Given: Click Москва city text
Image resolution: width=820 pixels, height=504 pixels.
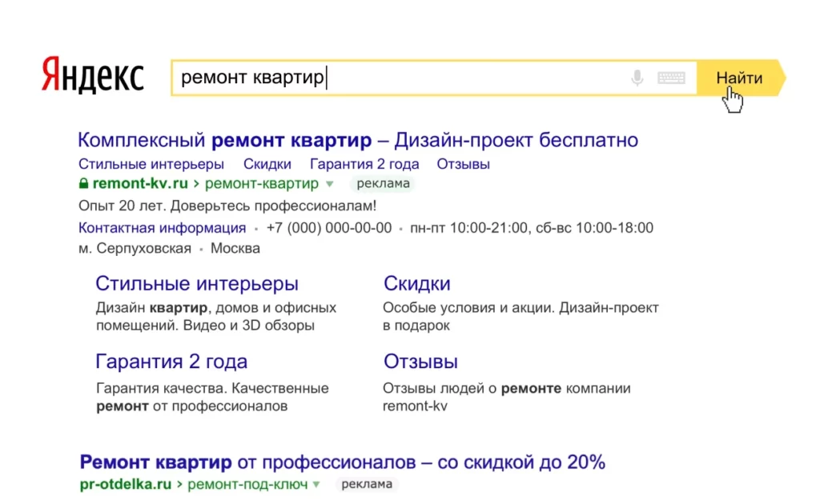Looking at the screenshot, I should tap(235, 248).
